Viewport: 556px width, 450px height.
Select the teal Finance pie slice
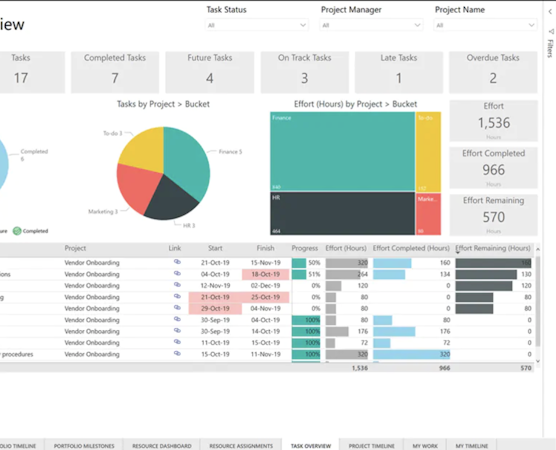coord(188,160)
